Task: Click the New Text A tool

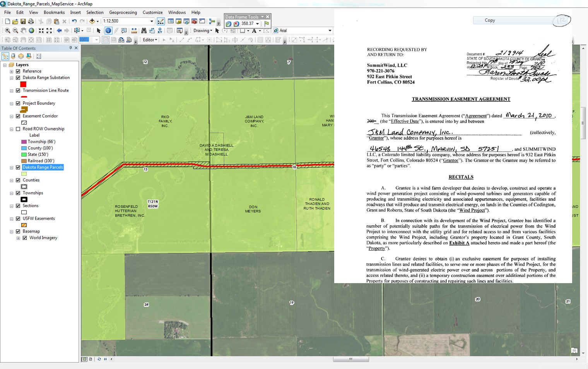Action: (x=254, y=31)
